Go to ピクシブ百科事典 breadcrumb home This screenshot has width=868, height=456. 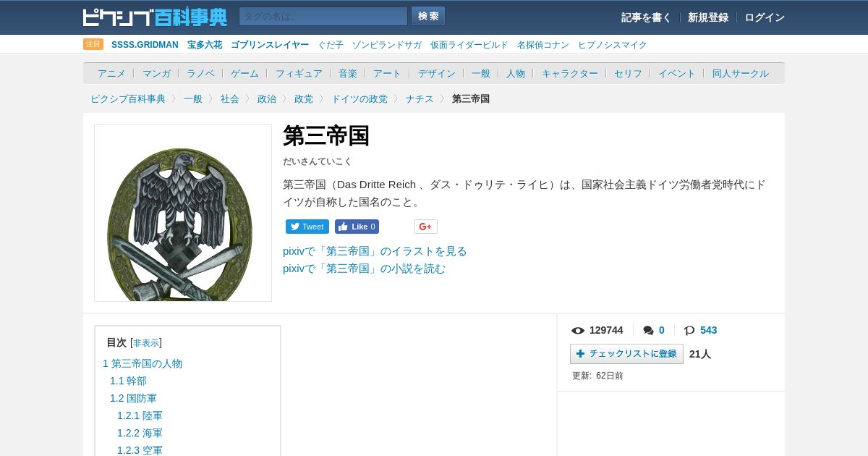(x=128, y=98)
